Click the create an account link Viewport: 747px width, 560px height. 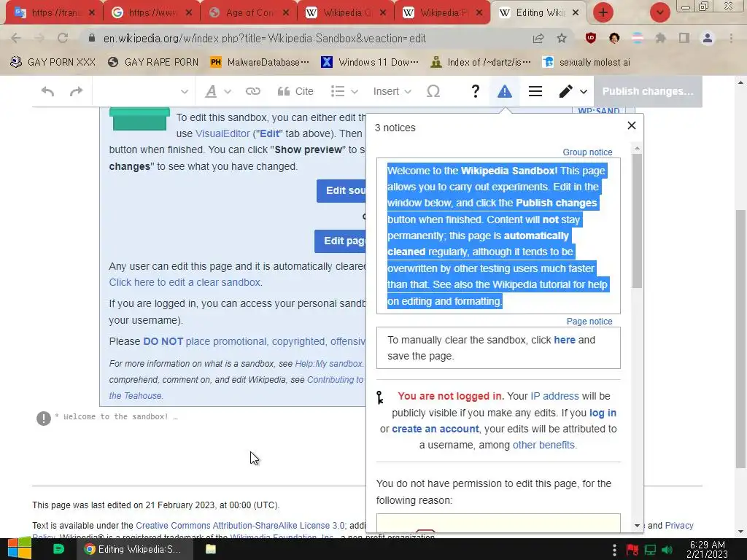click(435, 429)
